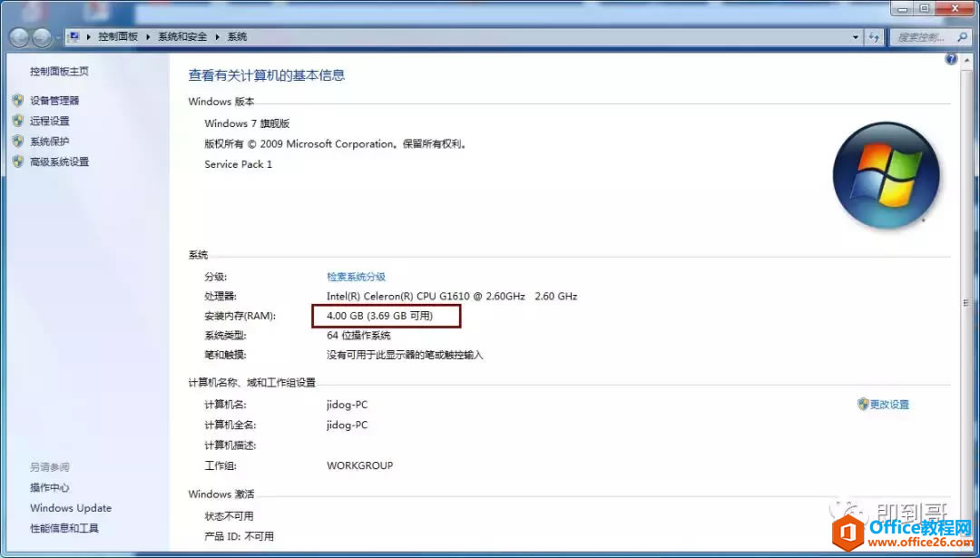Image resolution: width=980 pixels, height=558 pixels.
Task: Click shield icon beside 远程设置
Action: click(x=18, y=121)
